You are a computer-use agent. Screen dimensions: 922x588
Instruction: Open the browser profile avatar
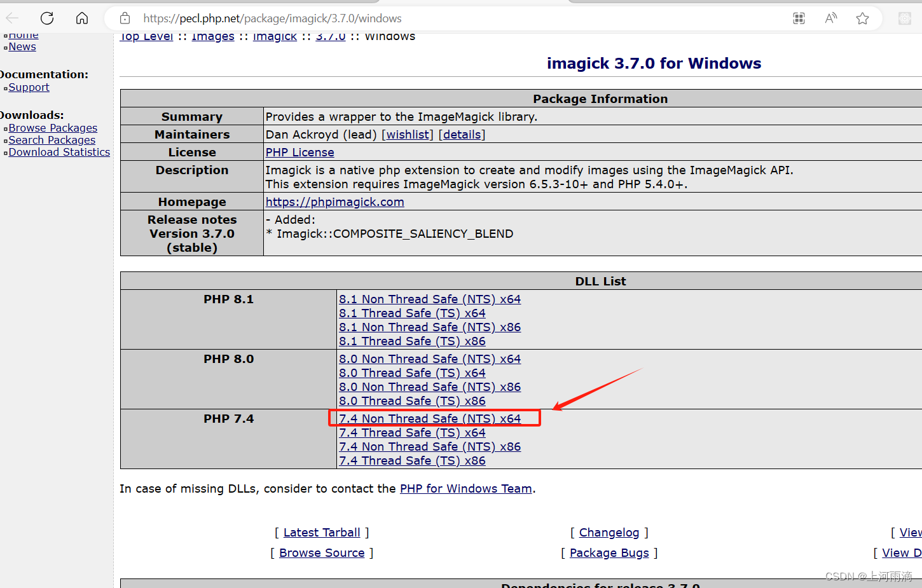tap(904, 18)
